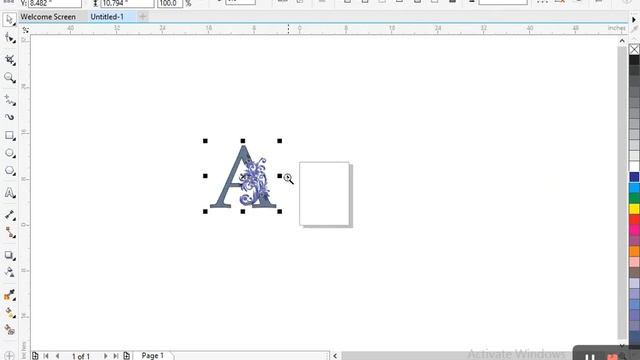Apply the No Color swatch
The image size is (640, 360).
[x=634, y=50]
